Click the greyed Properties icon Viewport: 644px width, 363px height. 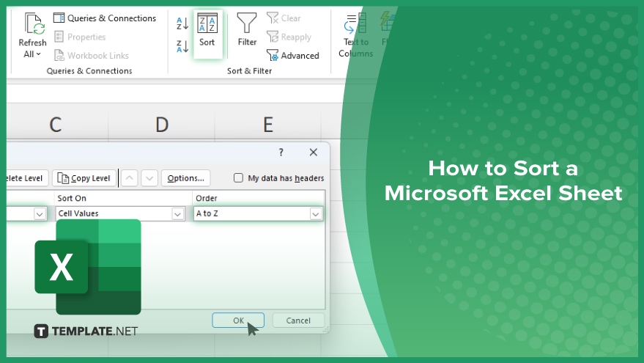click(59, 37)
